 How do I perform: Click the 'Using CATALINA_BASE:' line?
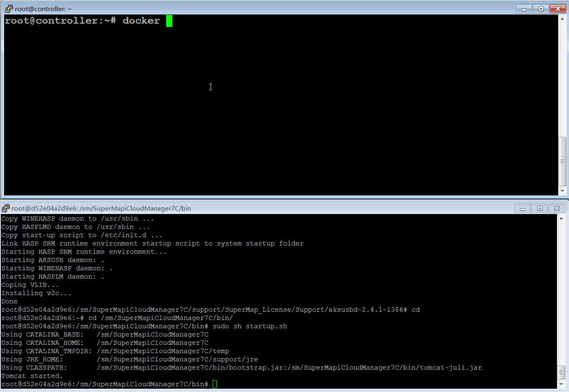pyautogui.click(x=105, y=334)
